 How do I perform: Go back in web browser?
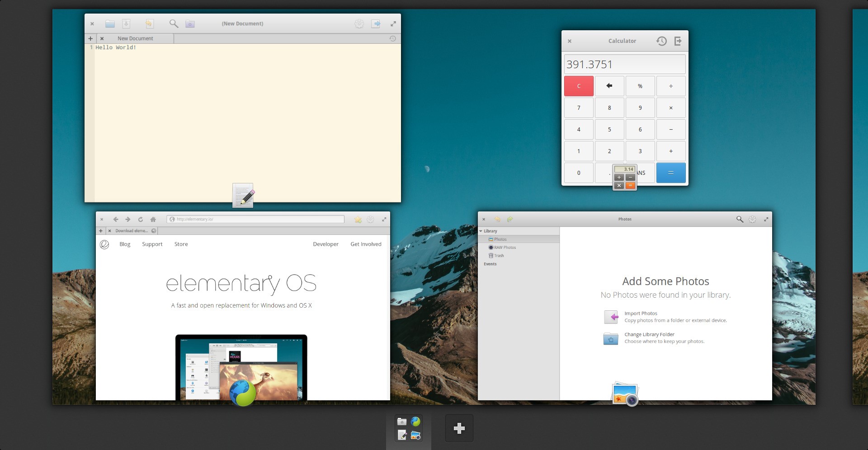coord(116,220)
